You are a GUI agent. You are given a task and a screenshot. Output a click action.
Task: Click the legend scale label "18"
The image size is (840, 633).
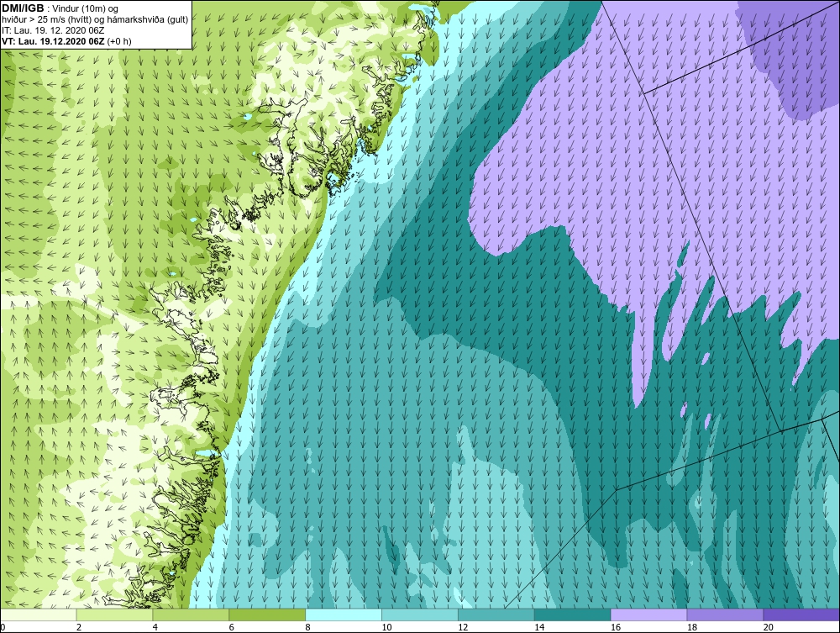tap(692, 627)
